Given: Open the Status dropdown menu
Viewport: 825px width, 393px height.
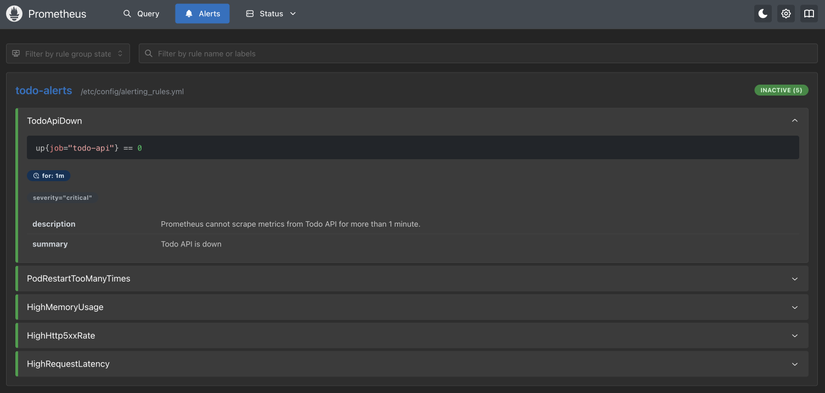Looking at the screenshot, I should point(271,14).
